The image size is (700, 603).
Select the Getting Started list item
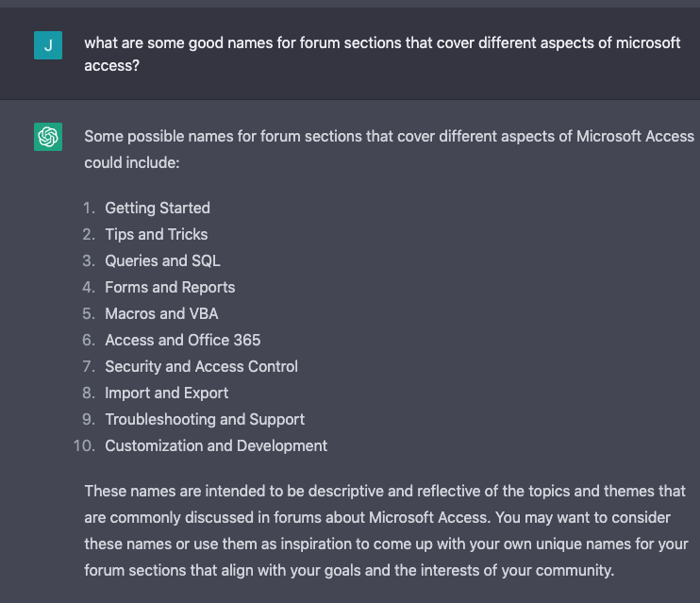coord(158,208)
